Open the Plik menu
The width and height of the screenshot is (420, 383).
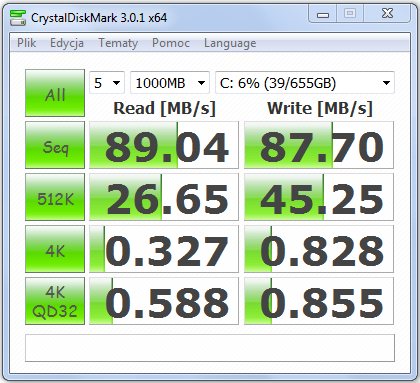27,43
